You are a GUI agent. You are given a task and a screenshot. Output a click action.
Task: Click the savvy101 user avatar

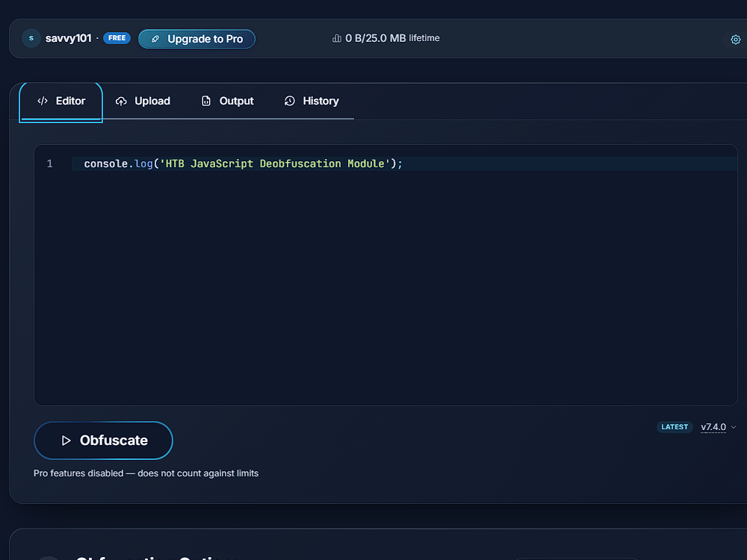pos(31,38)
